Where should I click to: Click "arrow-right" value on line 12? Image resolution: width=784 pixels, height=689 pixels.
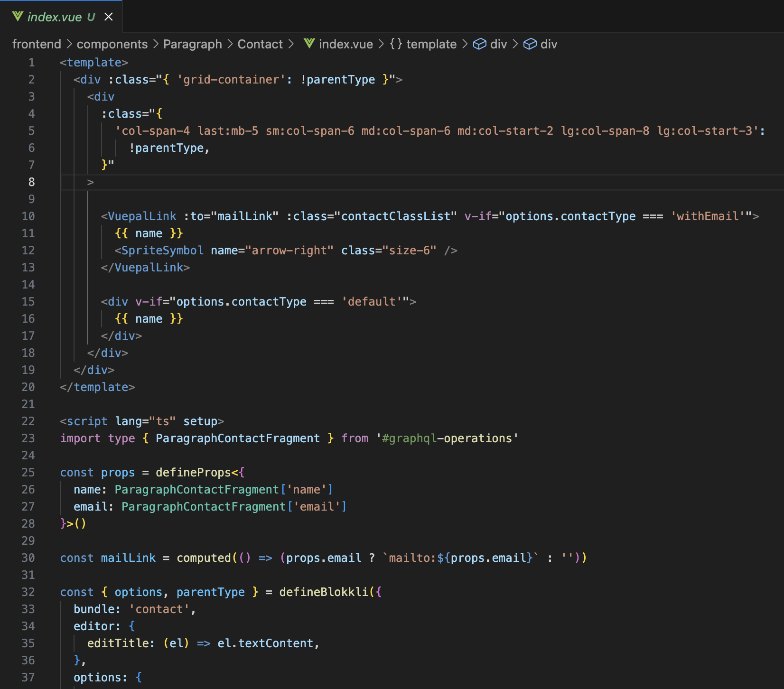[x=289, y=251]
